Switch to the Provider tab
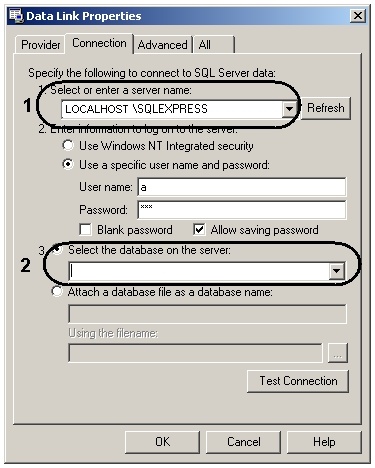The image size is (375, 468). coord(40,45)
